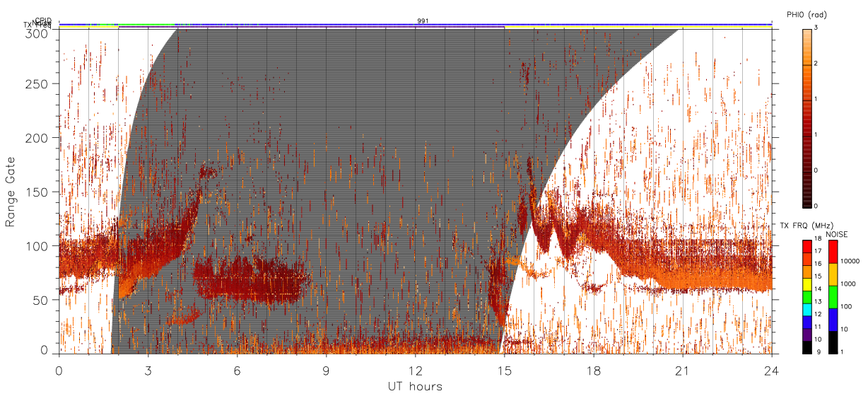This screenshot has height=401, width=868.
Task: Select the 'TX FRQ (MHz)' legend title
Action: pyautogui.click(x=805, y=225)
